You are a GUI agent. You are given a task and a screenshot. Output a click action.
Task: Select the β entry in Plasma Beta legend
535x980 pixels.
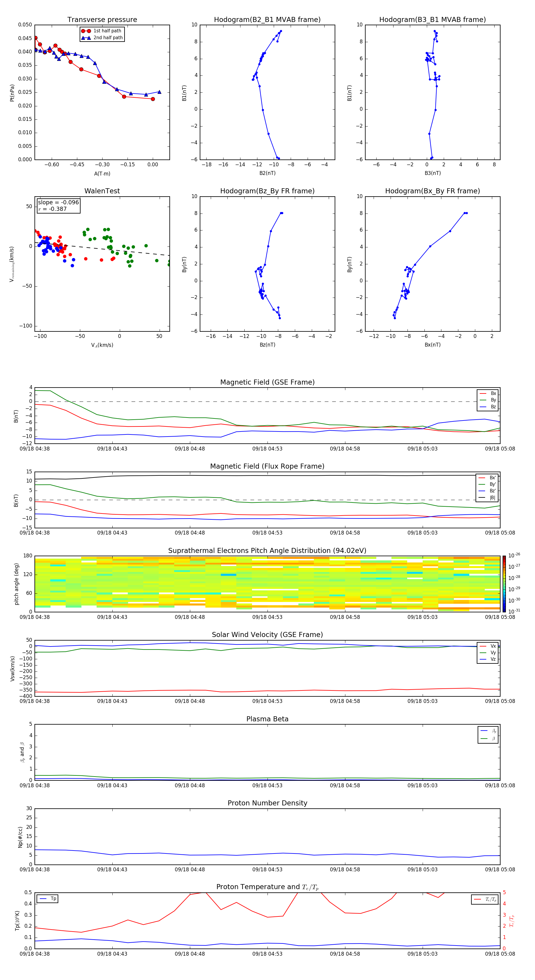point(488,739)
